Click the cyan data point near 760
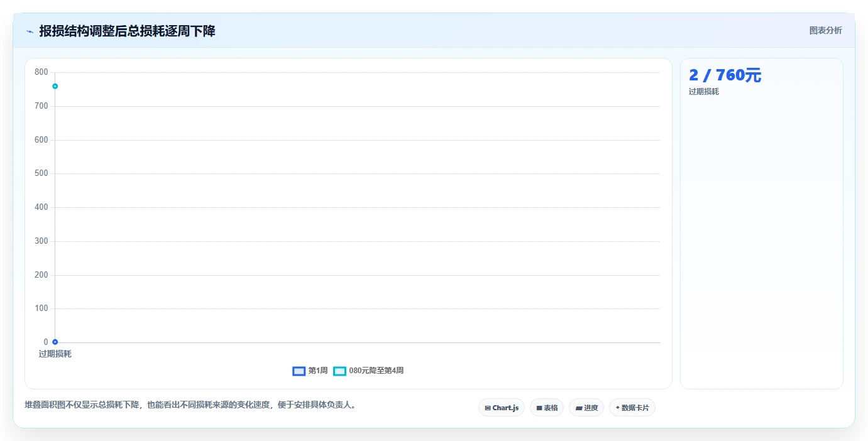Viewport: 868px width, 441px height. pyautogui.click(x=55, y=86)
